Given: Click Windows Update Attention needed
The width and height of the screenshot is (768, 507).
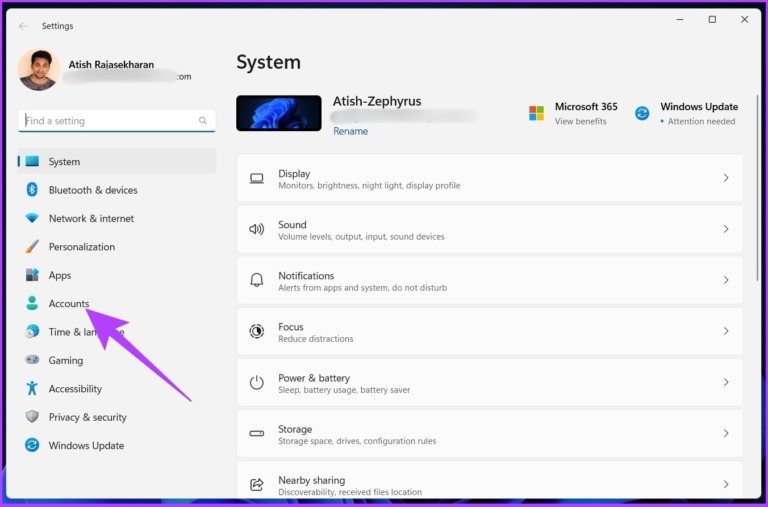Looking at the screenshot, I should click(701, 121).
